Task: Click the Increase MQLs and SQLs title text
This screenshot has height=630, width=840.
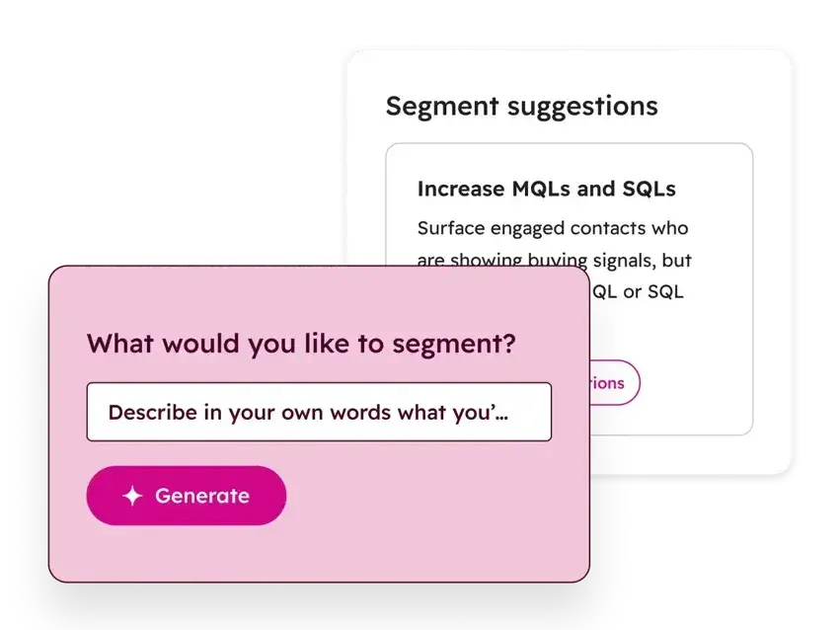Action: pos(547,189)
